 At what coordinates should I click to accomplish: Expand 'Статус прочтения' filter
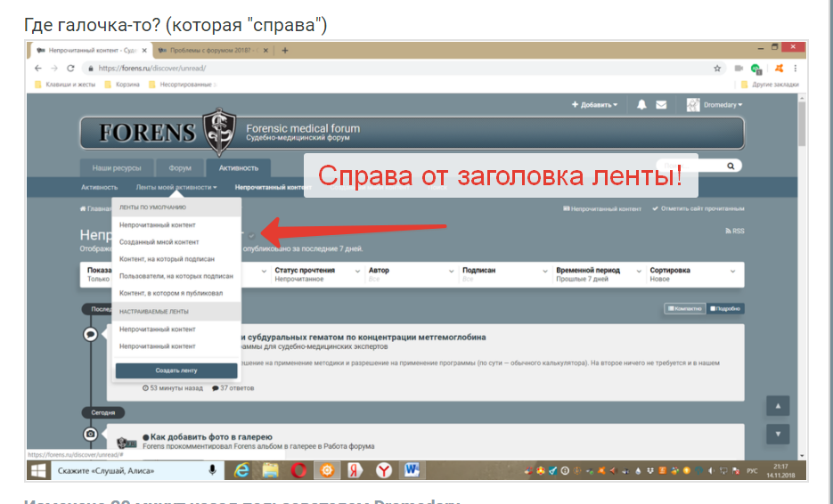pyautogui.click(x=317, y=274)
